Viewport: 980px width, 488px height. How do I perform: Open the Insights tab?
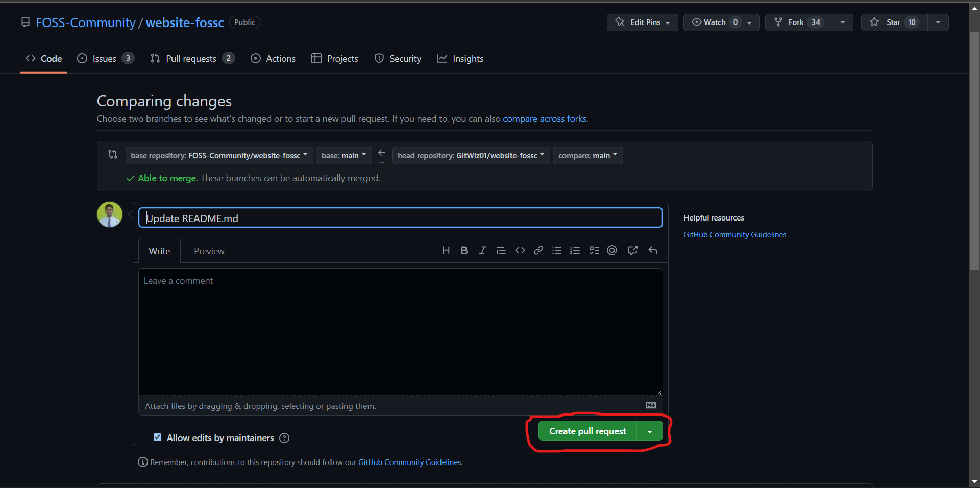tap(460, 59)
